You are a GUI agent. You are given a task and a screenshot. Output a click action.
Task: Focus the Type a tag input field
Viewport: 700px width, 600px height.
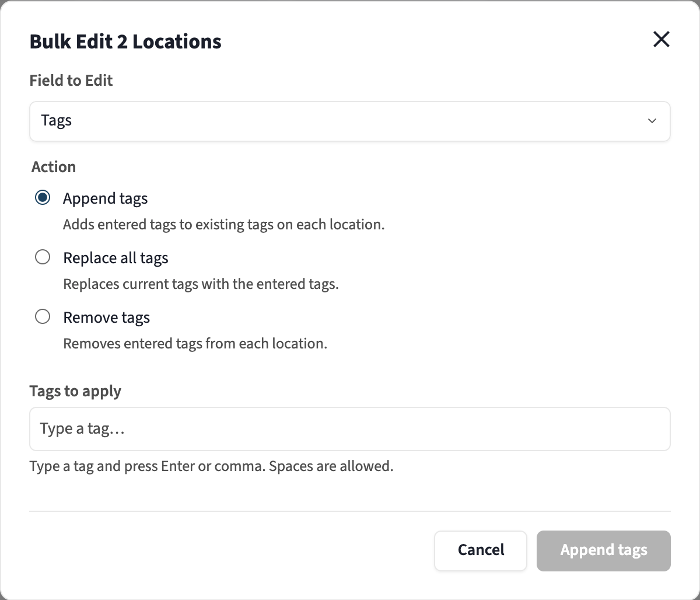click(350, 429)
